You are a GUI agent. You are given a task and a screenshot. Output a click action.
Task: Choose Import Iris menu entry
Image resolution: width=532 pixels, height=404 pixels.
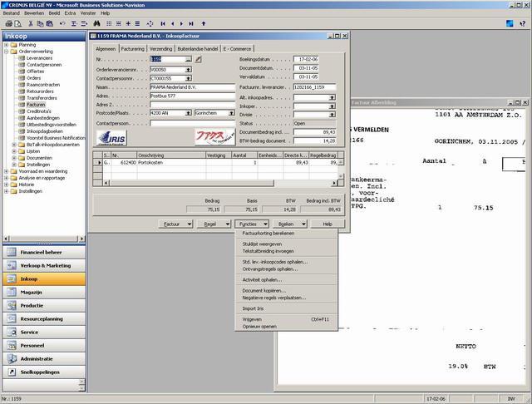coord(253,308)
